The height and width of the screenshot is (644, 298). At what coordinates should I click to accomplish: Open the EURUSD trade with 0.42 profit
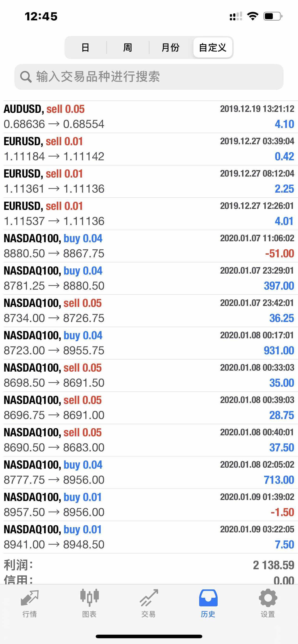tap(149, 149)
